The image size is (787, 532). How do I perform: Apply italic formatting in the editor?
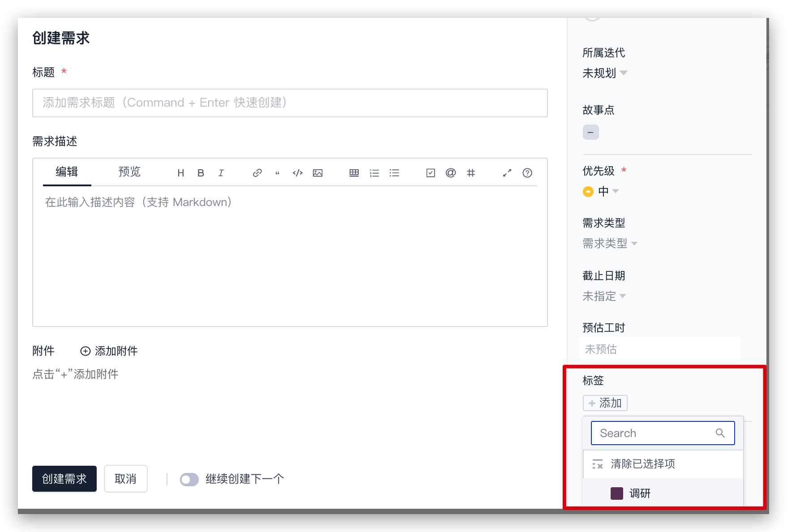pos(221,173)
